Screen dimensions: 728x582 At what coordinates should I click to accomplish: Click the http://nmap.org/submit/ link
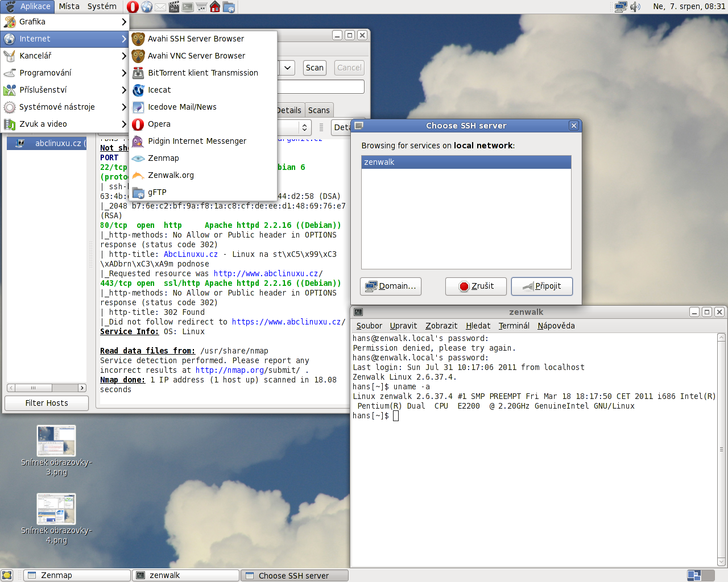(247, 370)
